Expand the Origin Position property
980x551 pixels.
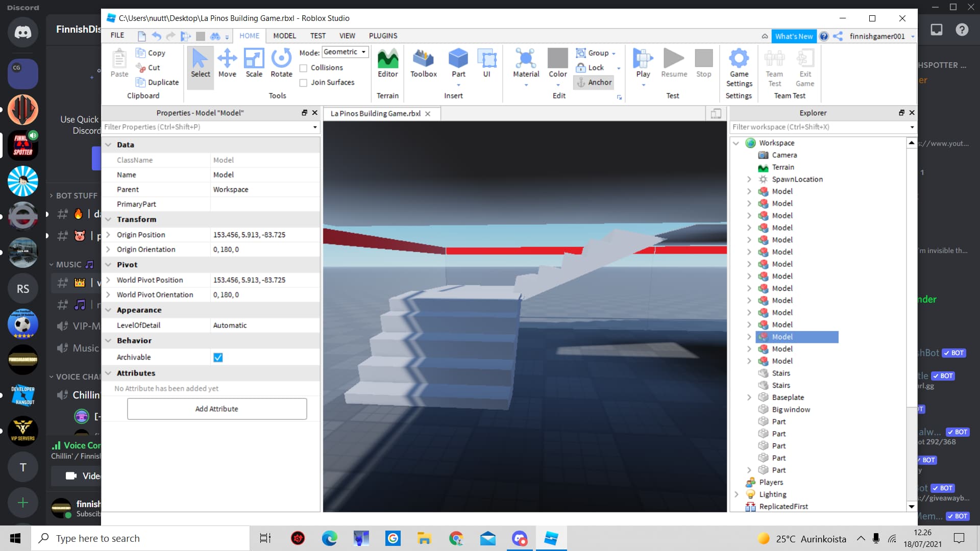[108, 235]
